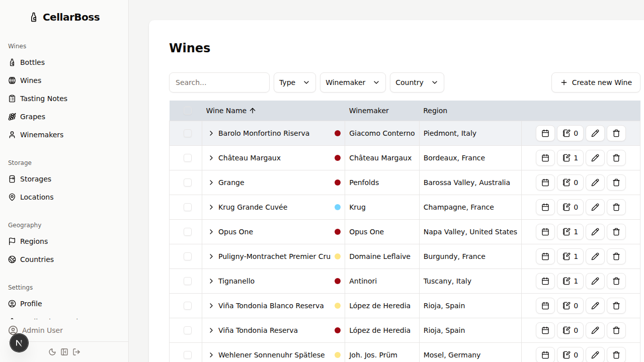
Task: Delete Tignanello using the trash icon
Action: [x=616, y=281]
